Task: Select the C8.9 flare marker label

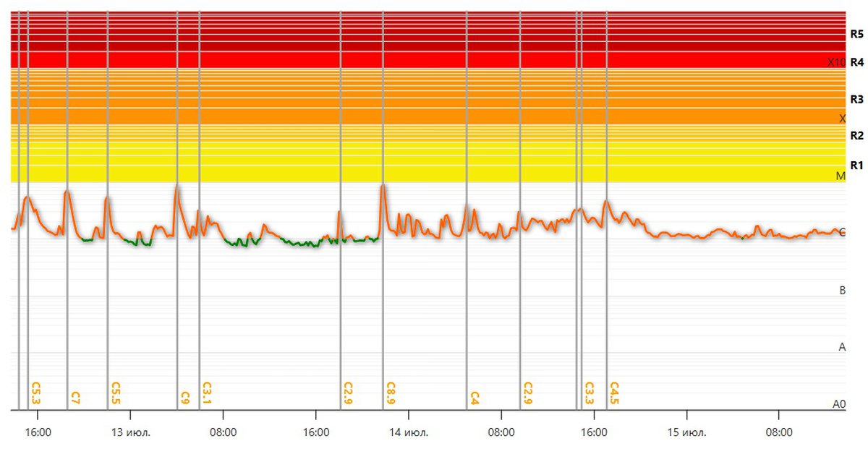Action: [x=391, y=393]
